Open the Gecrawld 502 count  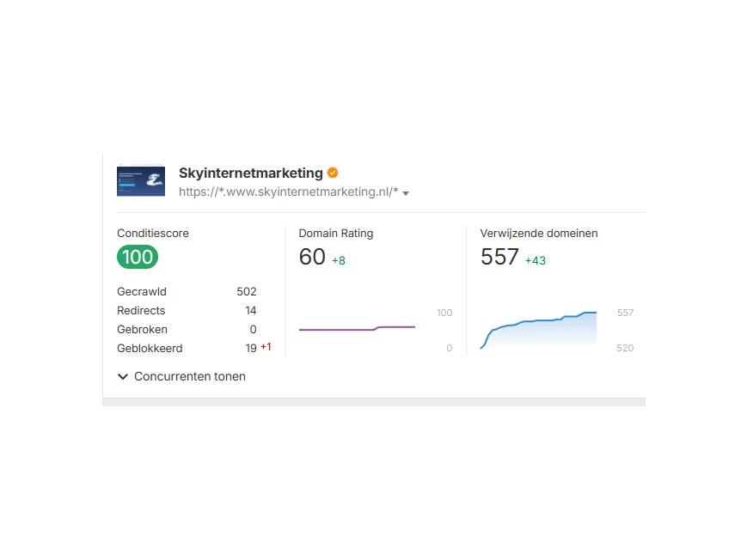[x=246, y=292]
